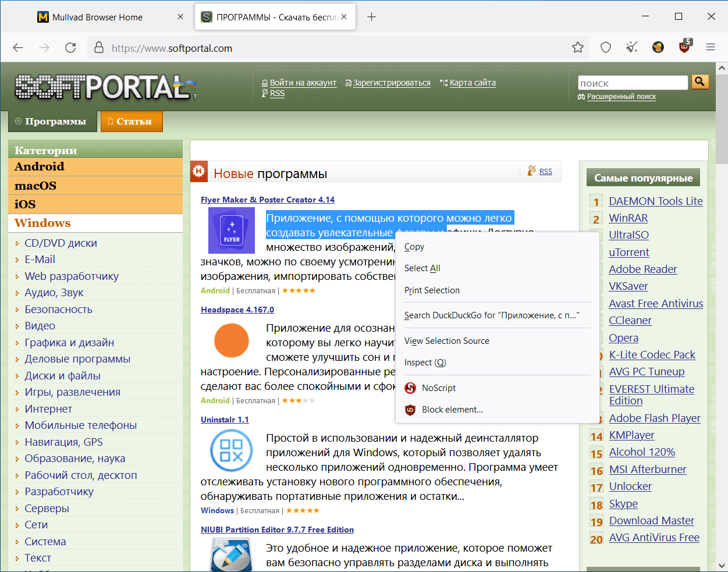Screen dimensions: 728x572
Task: Open WinRAR in popular list
Action: 628,218
